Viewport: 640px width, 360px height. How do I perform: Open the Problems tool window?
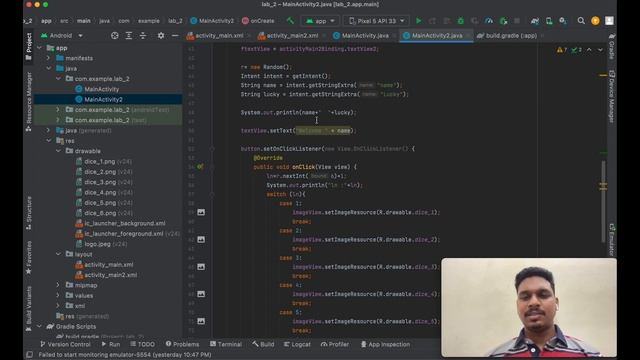coord(182,344)
